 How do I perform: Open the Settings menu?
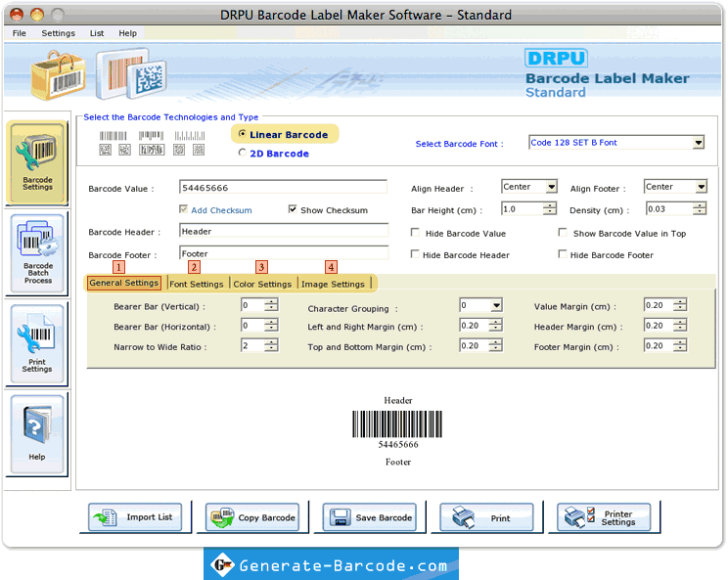58,33
